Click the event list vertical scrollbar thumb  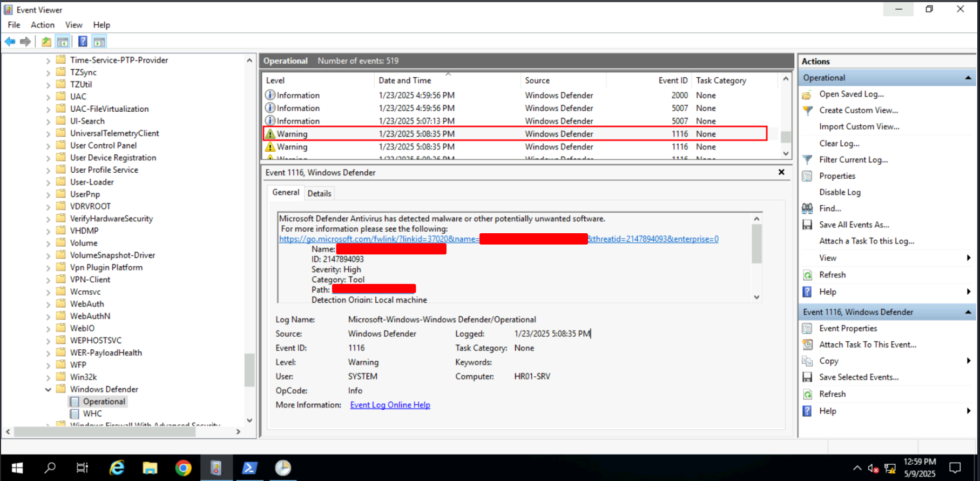[x=786, y=137]
